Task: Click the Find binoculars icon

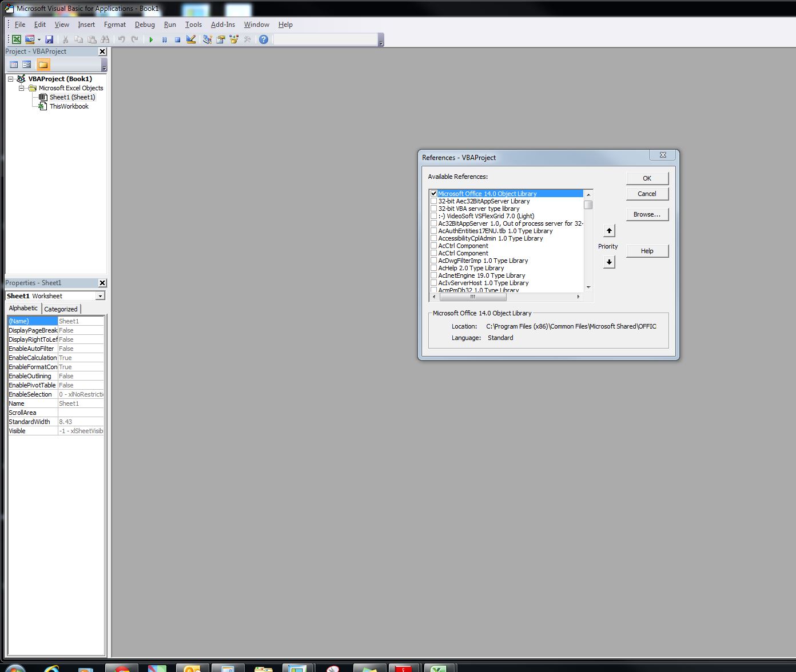Action: click(105, 39)
